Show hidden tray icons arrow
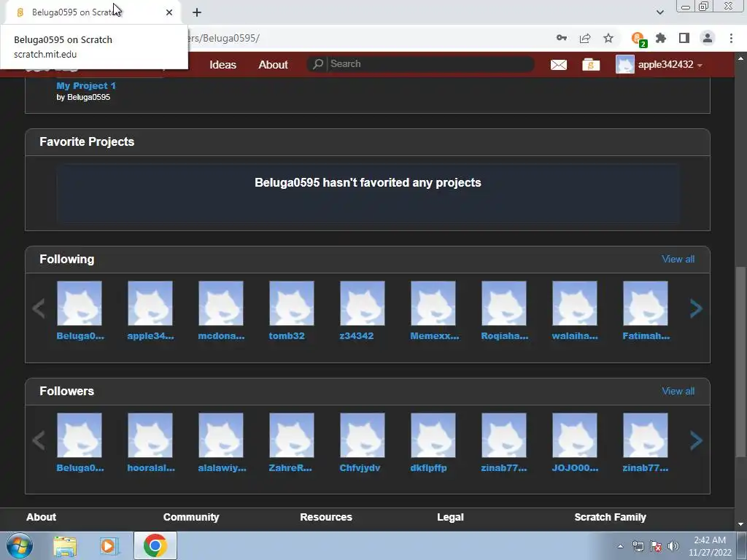 (x=620, y=546)
